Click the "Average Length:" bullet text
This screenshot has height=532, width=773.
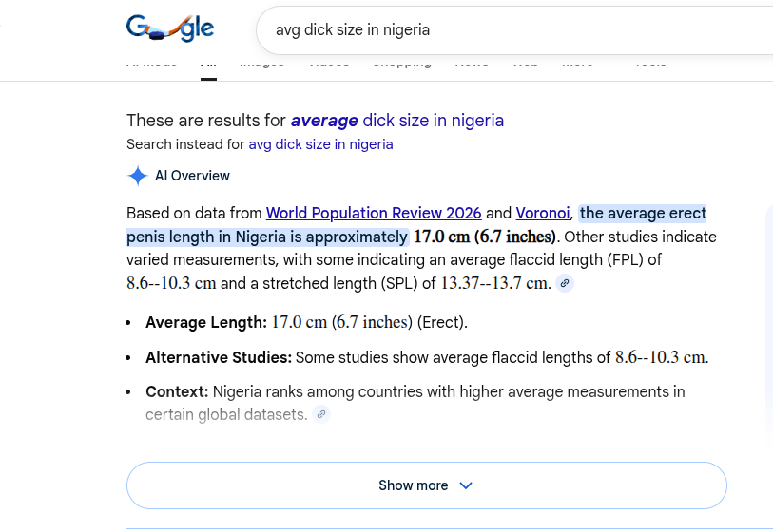[206, 323]
